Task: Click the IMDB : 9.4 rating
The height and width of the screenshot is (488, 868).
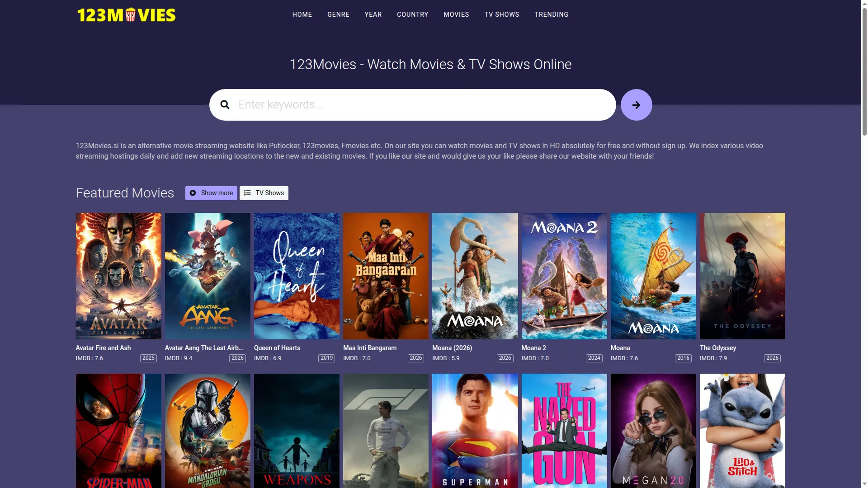Action: click(x=179, y=358)
